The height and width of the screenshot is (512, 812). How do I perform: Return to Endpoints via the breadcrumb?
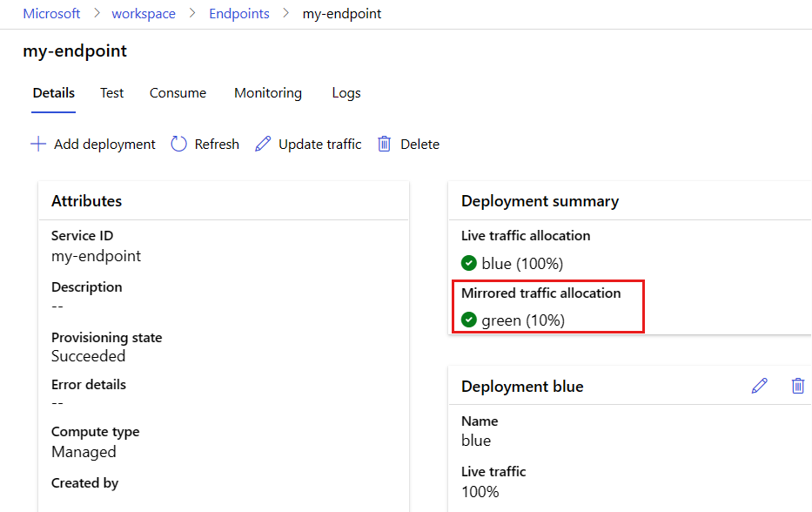point(238,14)
